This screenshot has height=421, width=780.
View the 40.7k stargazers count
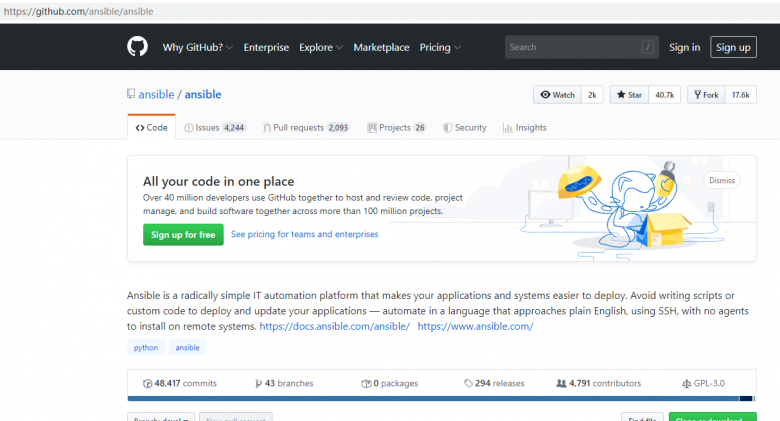coord(665,95)
